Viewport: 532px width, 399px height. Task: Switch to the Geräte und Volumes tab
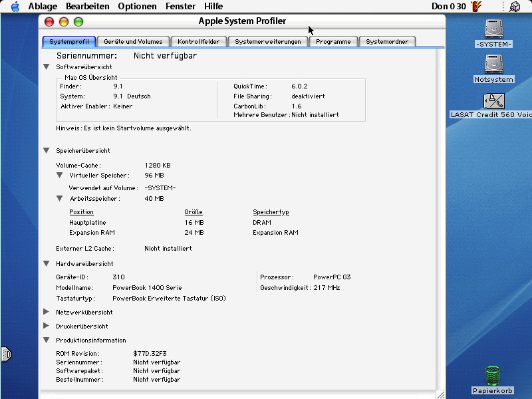point(133,42)
